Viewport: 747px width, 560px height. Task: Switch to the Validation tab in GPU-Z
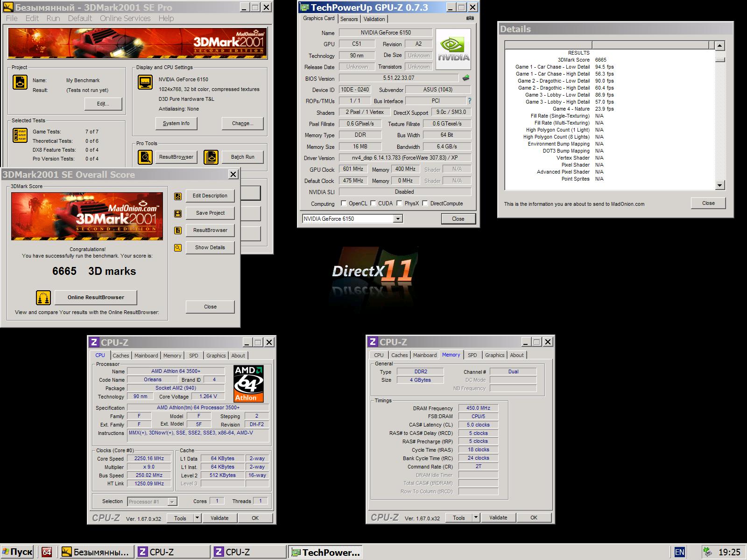[x=374, y=19]
